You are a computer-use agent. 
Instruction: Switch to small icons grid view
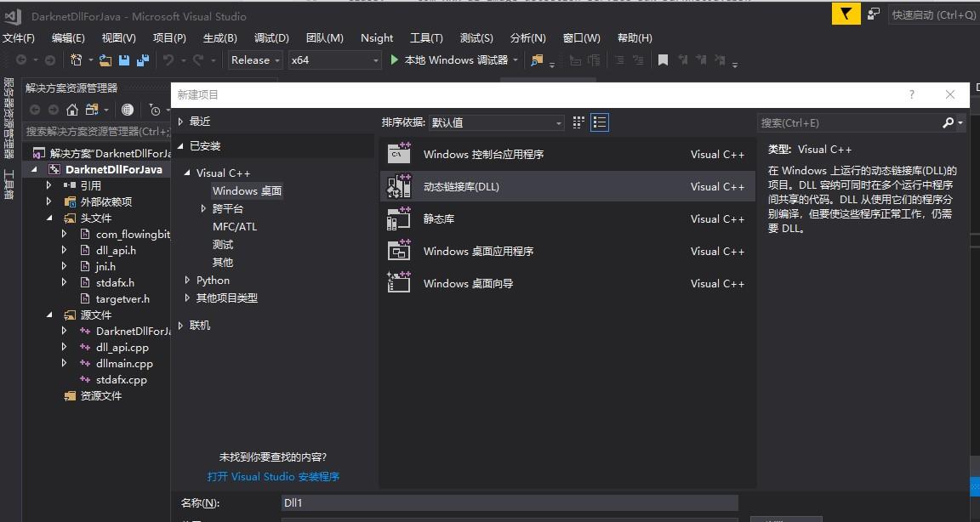(x=578, y=122)
